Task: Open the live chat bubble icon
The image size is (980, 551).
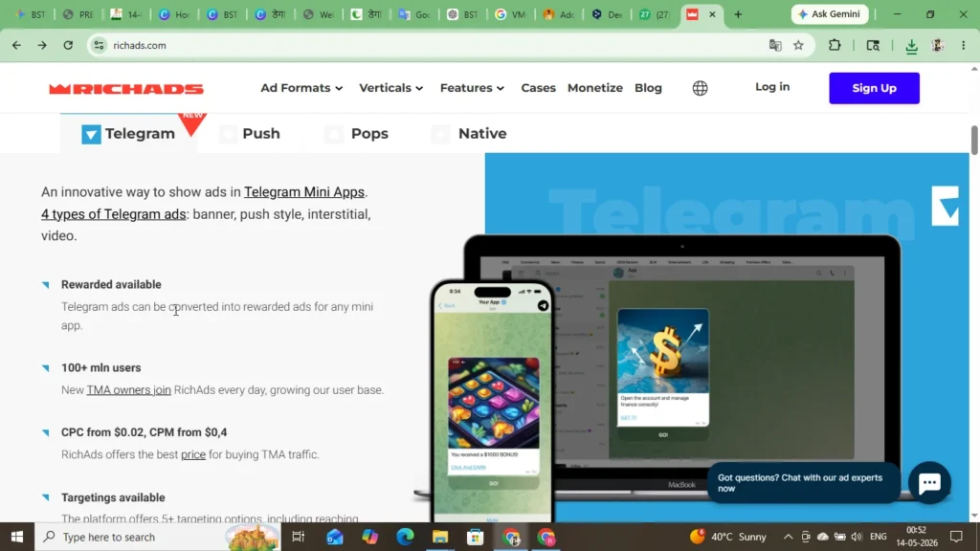Action: pos(929,482)
